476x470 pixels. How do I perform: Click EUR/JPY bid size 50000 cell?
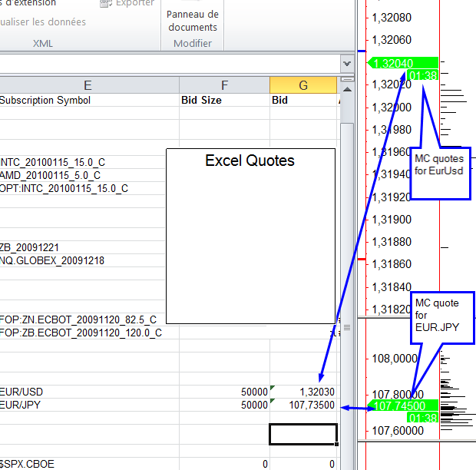pyautogui.click(x=224, y=405)
